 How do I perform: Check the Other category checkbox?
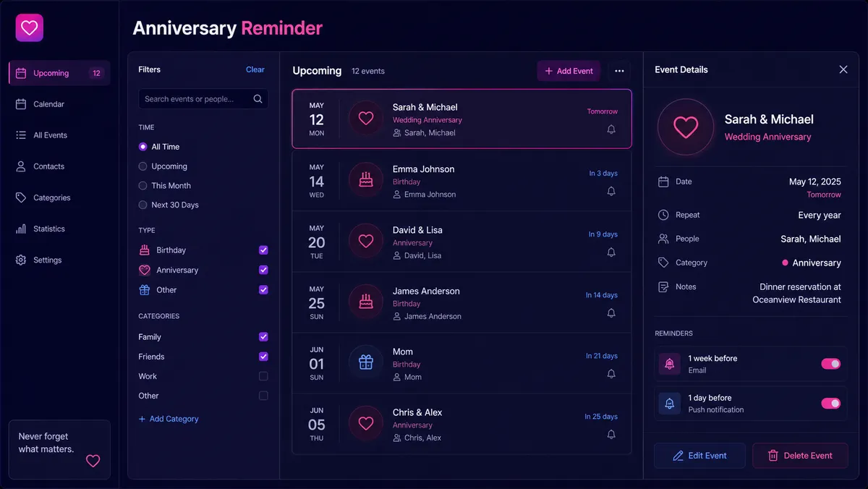pyautogui.click(x=263, y=396)
